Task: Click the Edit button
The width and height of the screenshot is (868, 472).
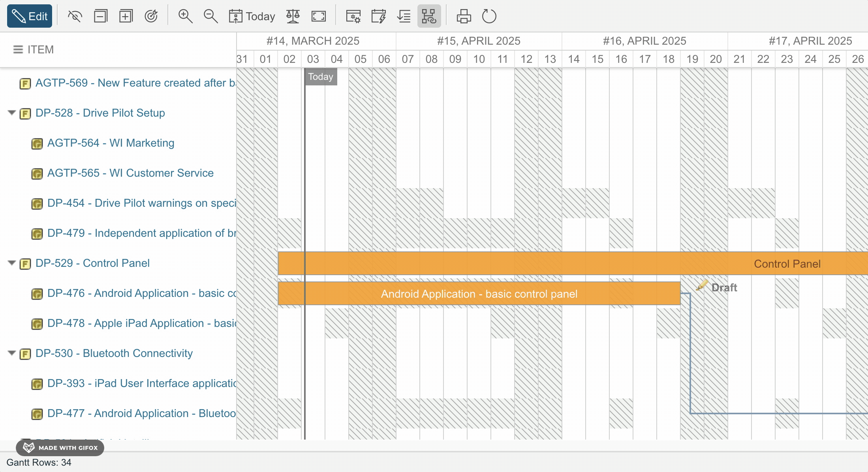Action: pos(30,16)
